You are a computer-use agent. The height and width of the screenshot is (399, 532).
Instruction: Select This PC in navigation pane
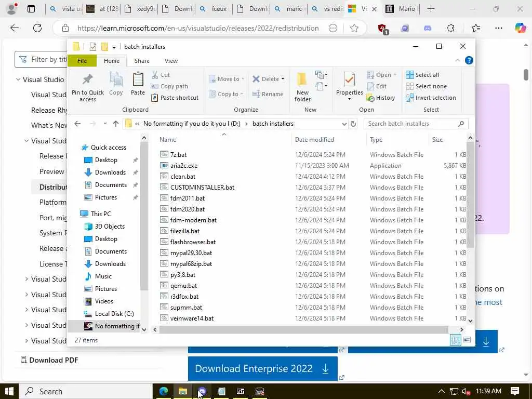(101, 214)
